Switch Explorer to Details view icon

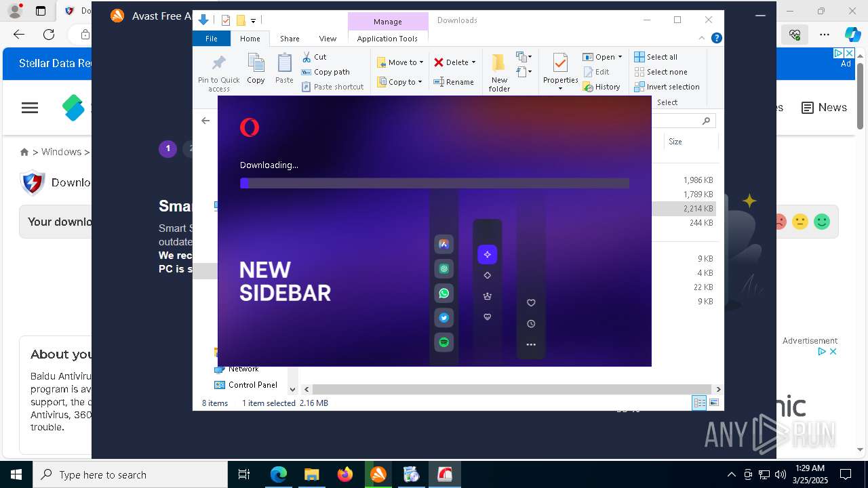click(698, 403)
